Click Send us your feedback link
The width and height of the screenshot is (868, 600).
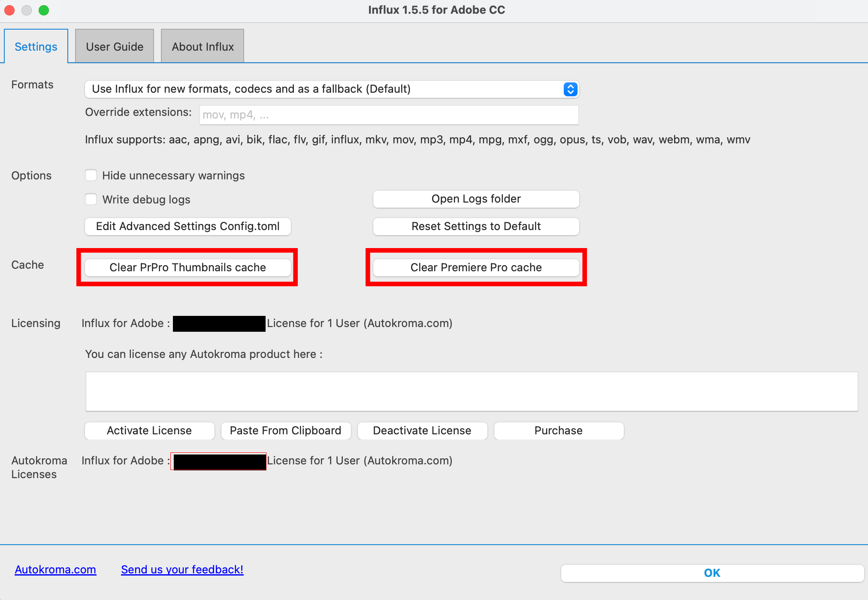pyautogui.click(x=182, y=570)
